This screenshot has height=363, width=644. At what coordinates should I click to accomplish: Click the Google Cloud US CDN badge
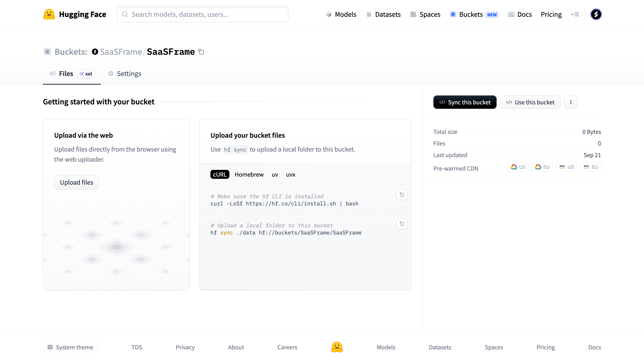(518, 167)
